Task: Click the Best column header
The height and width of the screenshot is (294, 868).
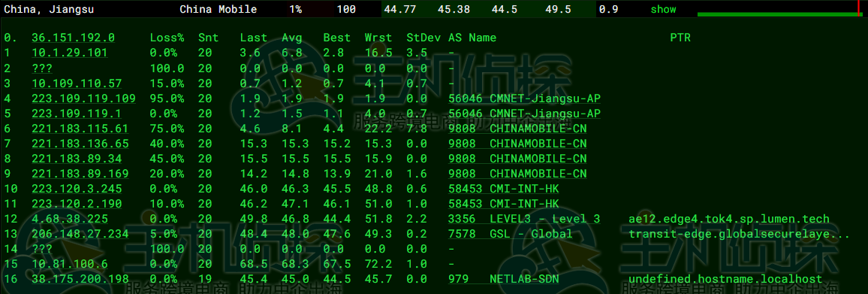Action: click(x=337, y=38)
